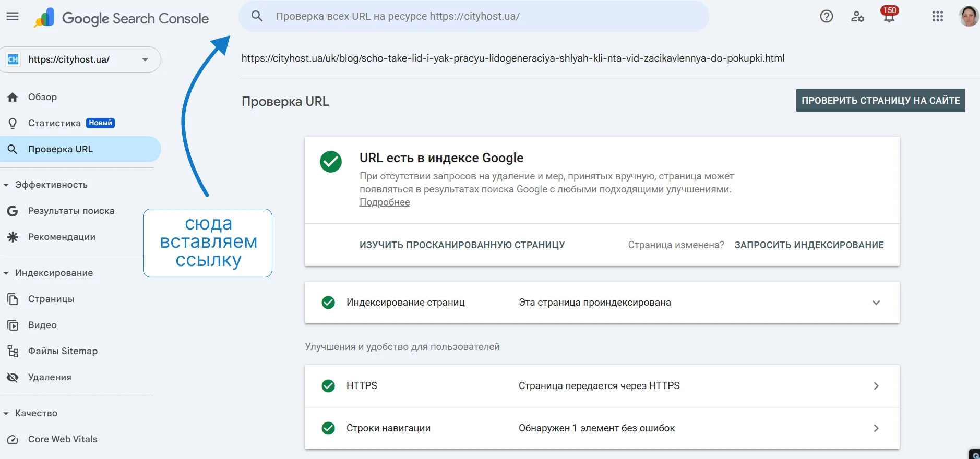Expand the Индексирование страниц row
The height and width of the screenshot is (459, 980).
876,303
